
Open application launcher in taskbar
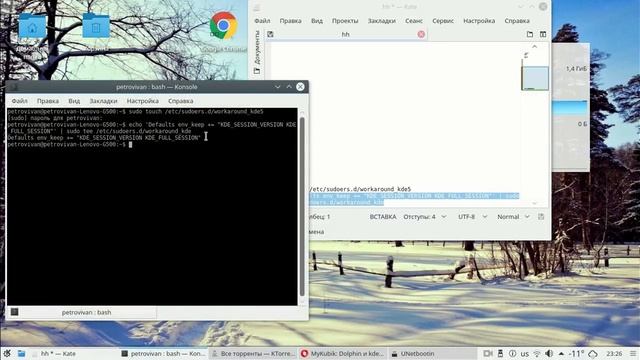click(7, 353)
